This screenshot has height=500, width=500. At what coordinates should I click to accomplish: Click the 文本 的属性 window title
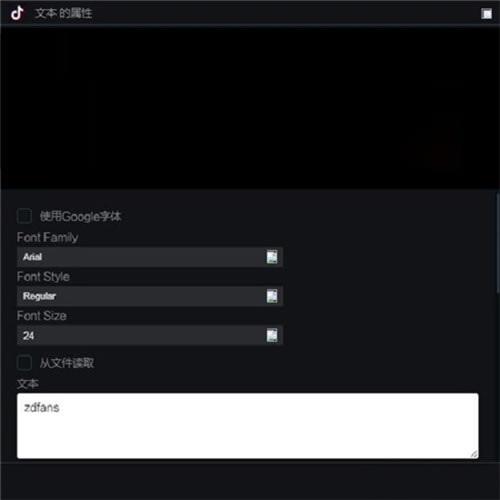[x=63, y=13]
